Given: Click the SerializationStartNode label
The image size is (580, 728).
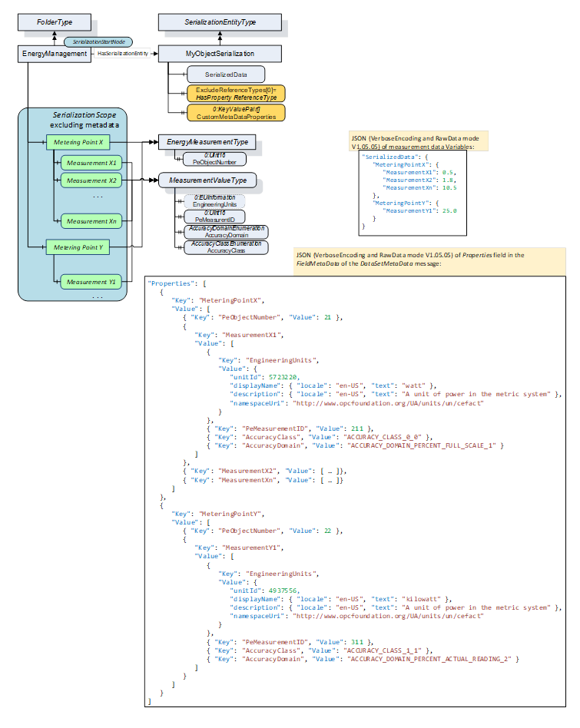Looking at the screenshot, I should coord(98,41).
